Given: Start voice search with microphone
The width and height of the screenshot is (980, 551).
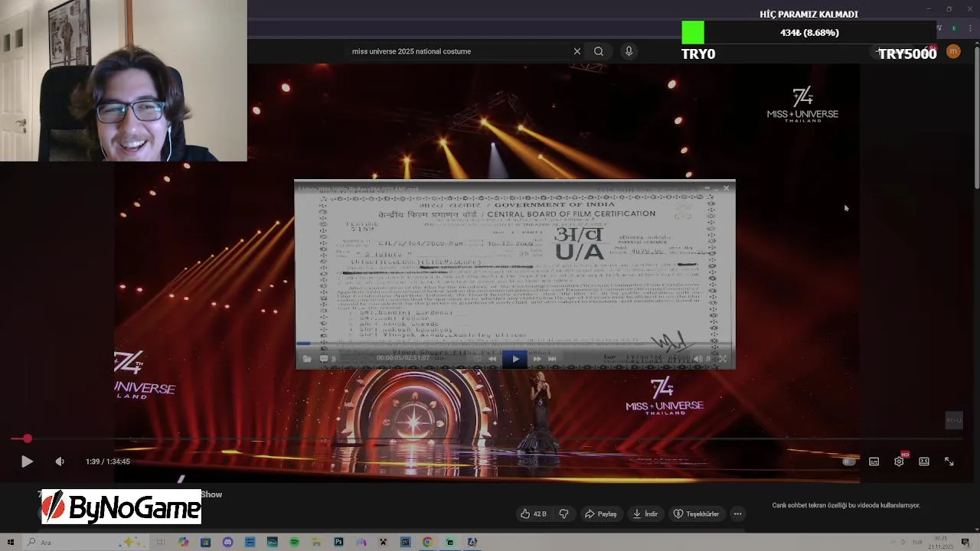Looking at the screenshot, I should point(629,51).
